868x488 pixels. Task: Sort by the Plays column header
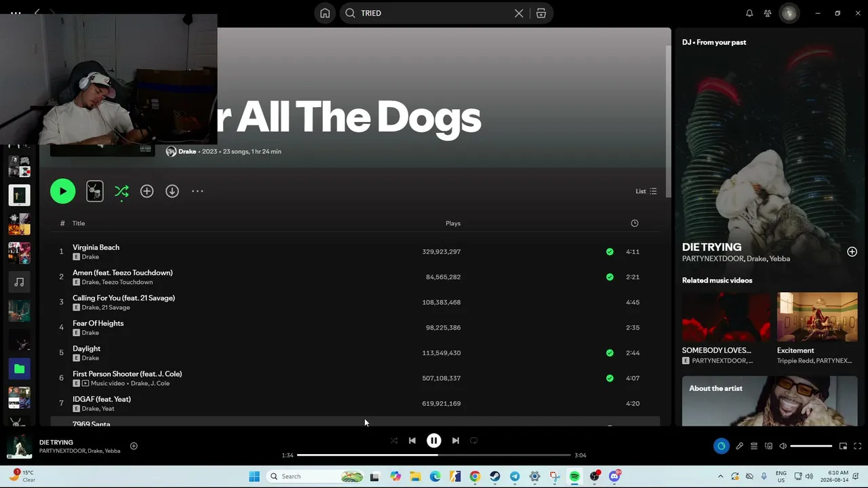click(453, 223)
